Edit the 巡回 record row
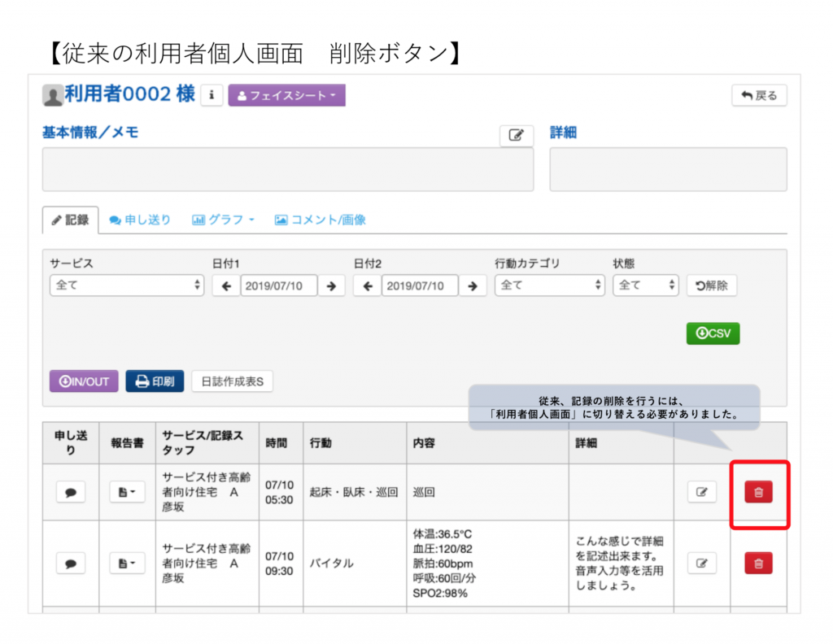 [701, 492]
